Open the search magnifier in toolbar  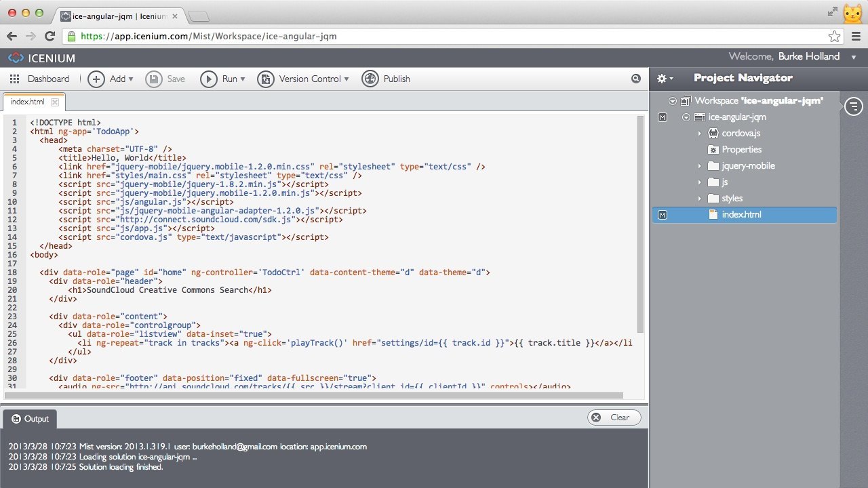click(636, 79)
